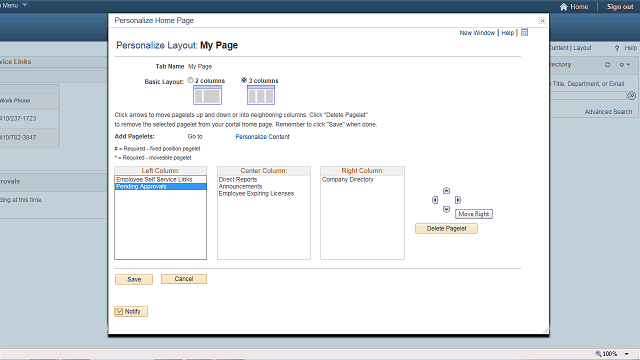Screen dimensions: 640x360
Task: Select Employee Self Service Links in Left Column
Action: pyautogui.click(x=160, y=180)
